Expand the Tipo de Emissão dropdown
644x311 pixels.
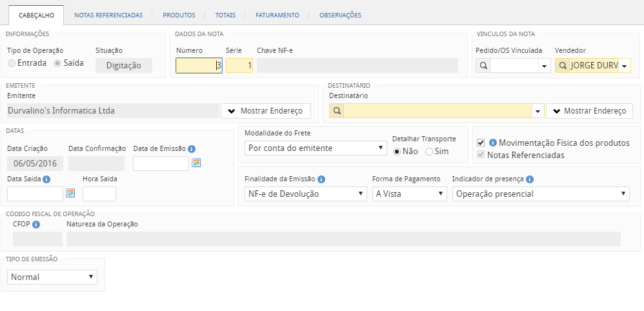(x=52, y=277)
